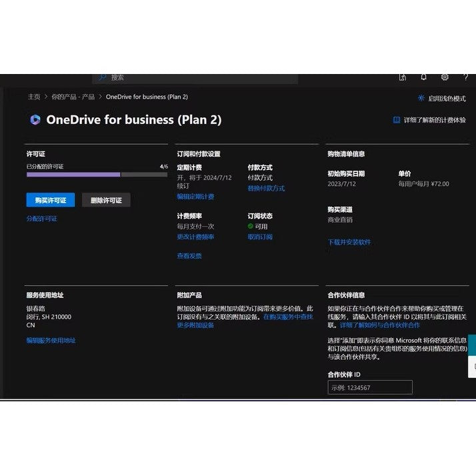Click the 附加产品 section heading
This screenshot has width=476, height=476.
(x=189, y=295)
